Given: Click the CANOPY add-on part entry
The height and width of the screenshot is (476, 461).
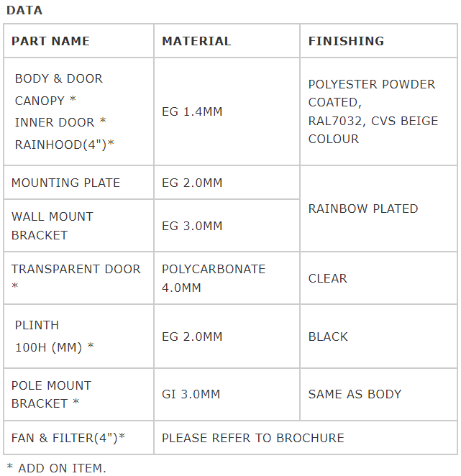Looking at the screenshot, I should click(45, 101).
